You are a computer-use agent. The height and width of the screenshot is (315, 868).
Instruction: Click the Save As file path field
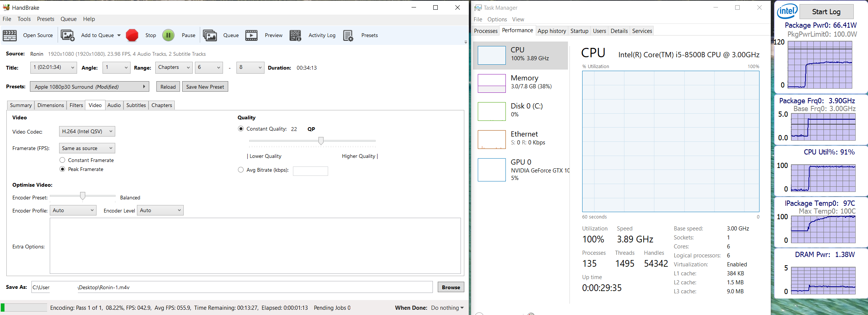[x=232, y=287]
